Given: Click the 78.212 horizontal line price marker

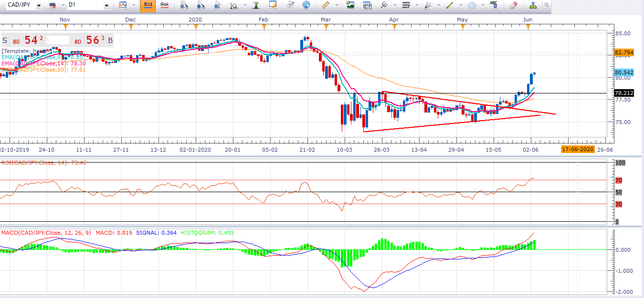Looking at the screenshot, I should (624, 93).
